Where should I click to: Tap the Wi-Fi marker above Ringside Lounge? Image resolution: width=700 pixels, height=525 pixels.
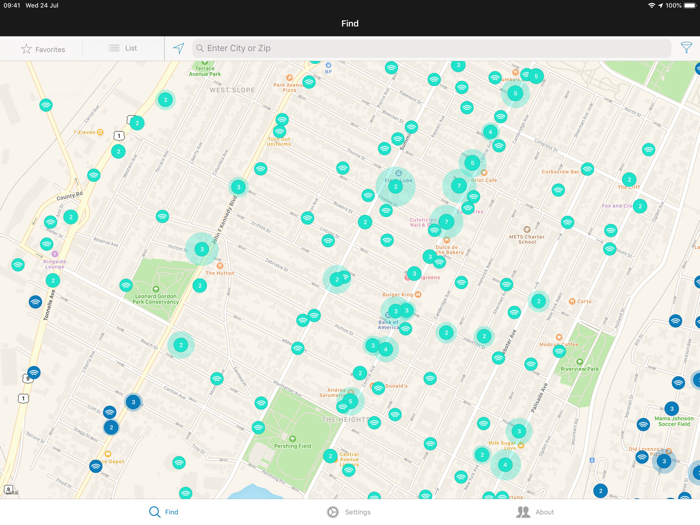point(46,244)
